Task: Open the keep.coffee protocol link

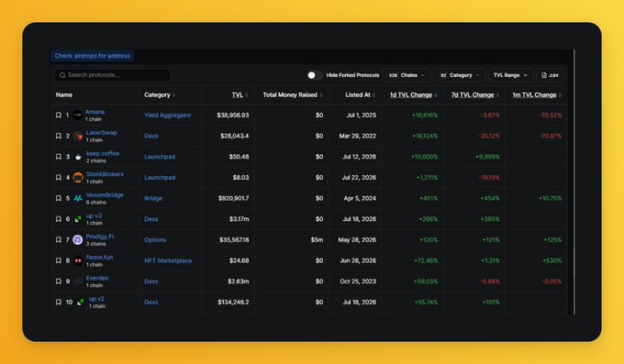Action: click(x=103, y=153)
